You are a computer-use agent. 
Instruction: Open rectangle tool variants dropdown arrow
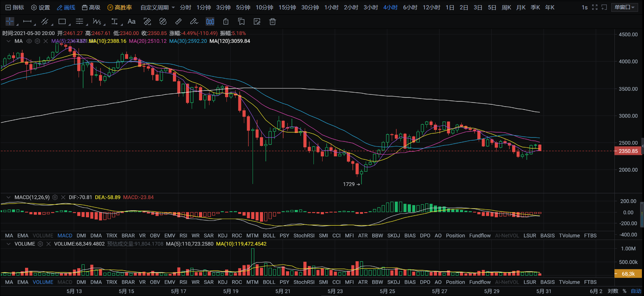coord(70,25)
